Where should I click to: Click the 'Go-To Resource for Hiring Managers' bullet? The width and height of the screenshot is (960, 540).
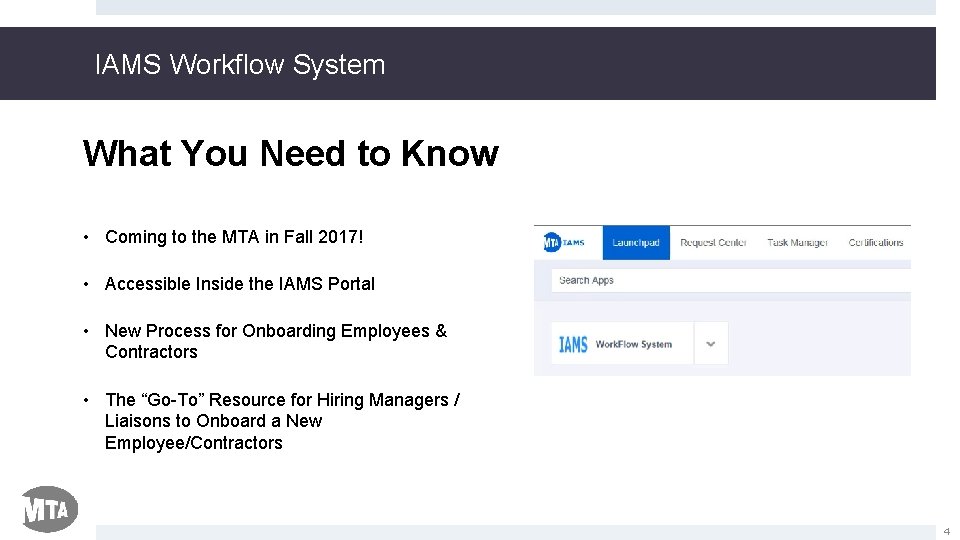click(282, 421)
